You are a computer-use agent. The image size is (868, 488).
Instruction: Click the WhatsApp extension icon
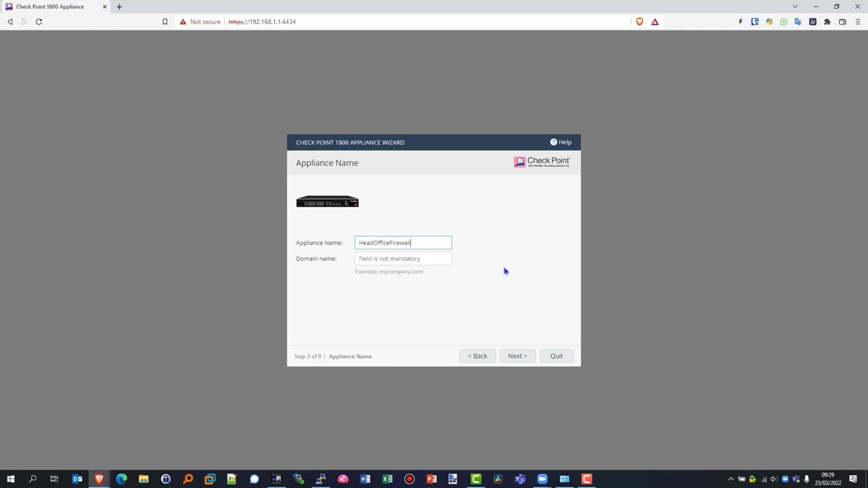point(784,22)
